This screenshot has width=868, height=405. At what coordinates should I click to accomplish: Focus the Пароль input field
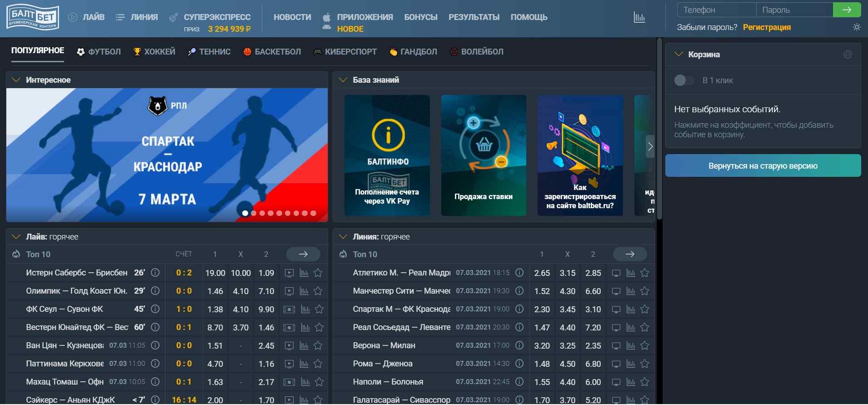(794, 10)
